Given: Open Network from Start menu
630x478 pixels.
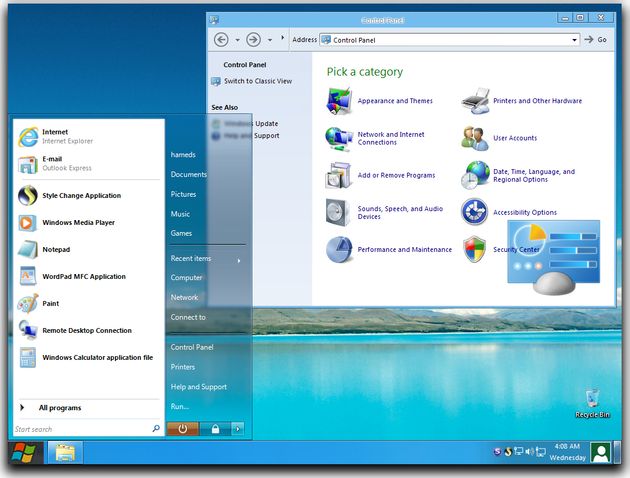Looking at the screenshot, I should point(184,297).
